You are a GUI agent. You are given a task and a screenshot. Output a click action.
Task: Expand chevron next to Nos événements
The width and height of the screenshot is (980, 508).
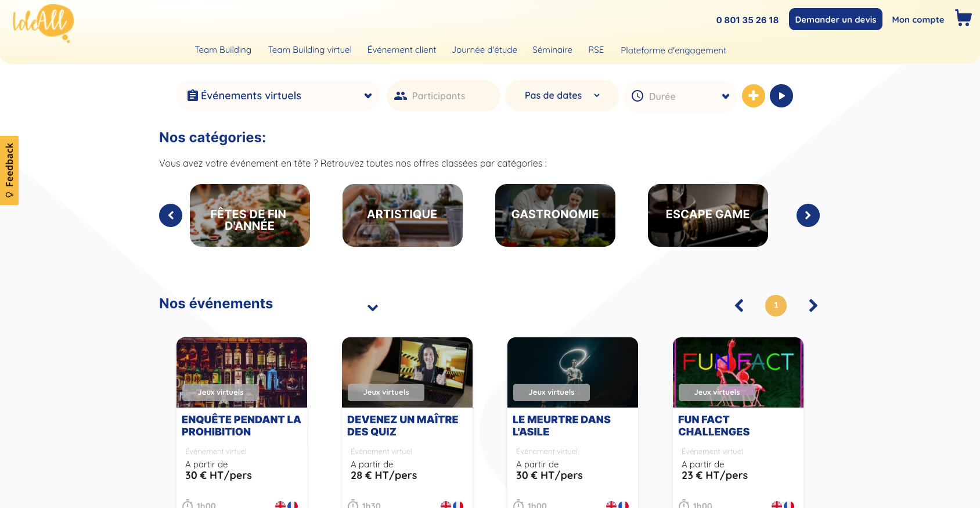point(373,308)
